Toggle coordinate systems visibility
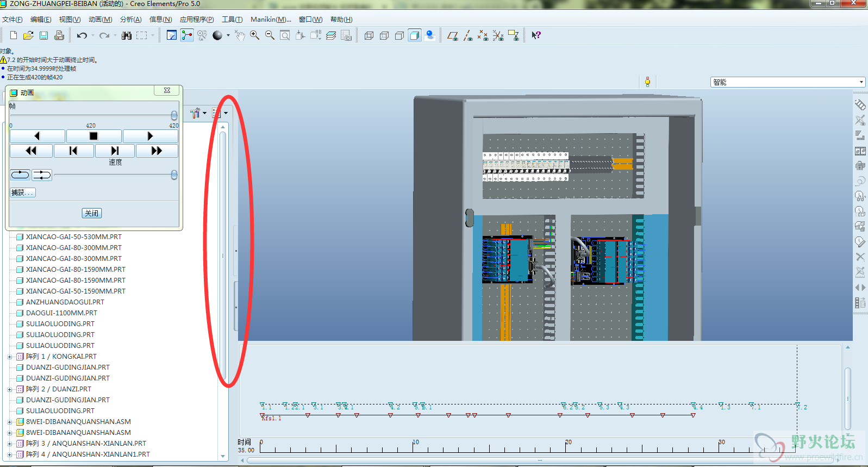Screen dimensions: 868x467 click(498, 35)
